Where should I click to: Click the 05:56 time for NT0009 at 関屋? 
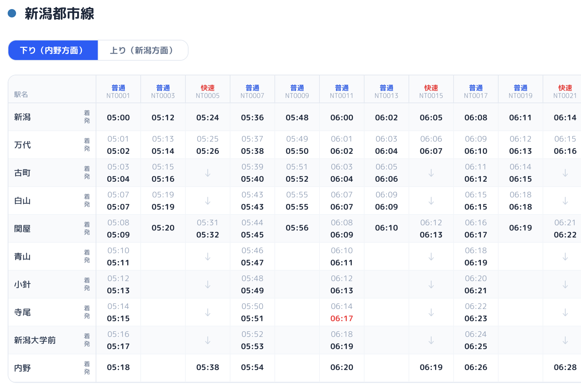[297, 228]
